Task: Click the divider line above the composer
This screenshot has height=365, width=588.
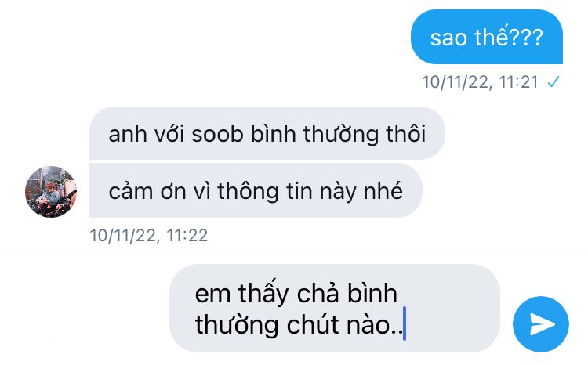Action: coord(294,251)
